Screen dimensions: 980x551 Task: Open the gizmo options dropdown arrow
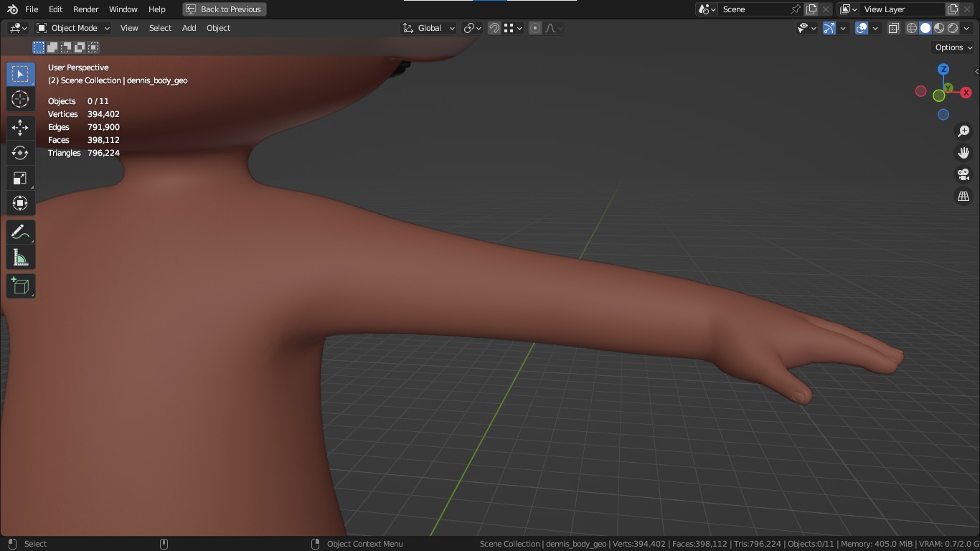click(843, 28)
